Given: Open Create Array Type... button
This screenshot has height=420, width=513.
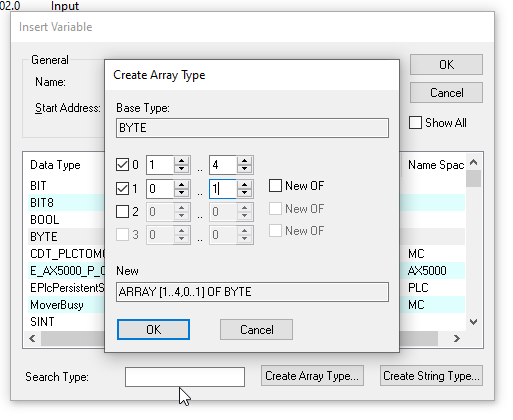Looking at the screenshot, I should [x=312, y=376].
